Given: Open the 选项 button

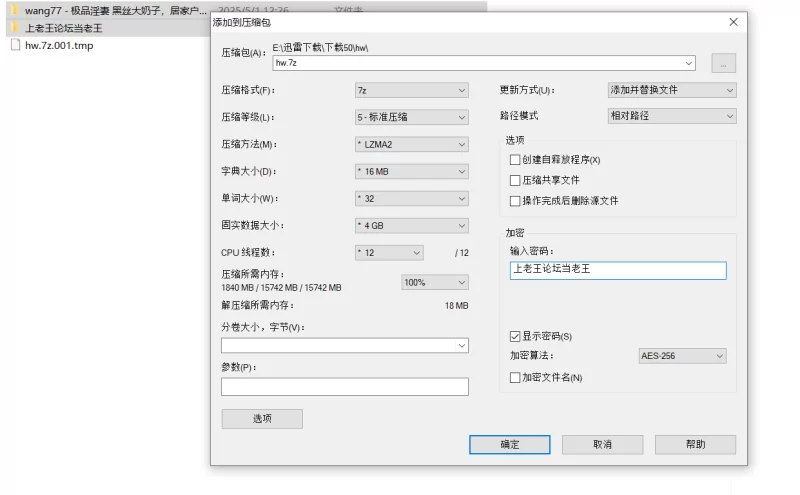Looking at the screenshot, I should (x=261, y=419).
